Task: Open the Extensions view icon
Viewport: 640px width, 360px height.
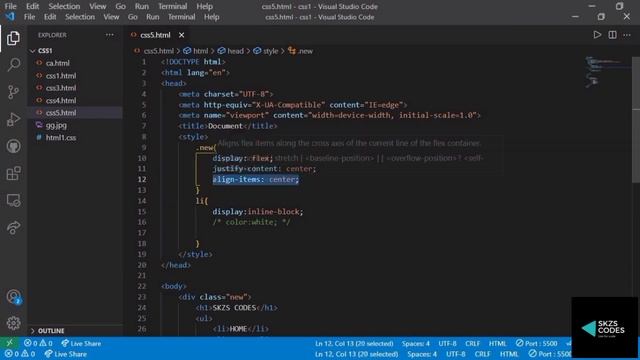Action: 13,173
